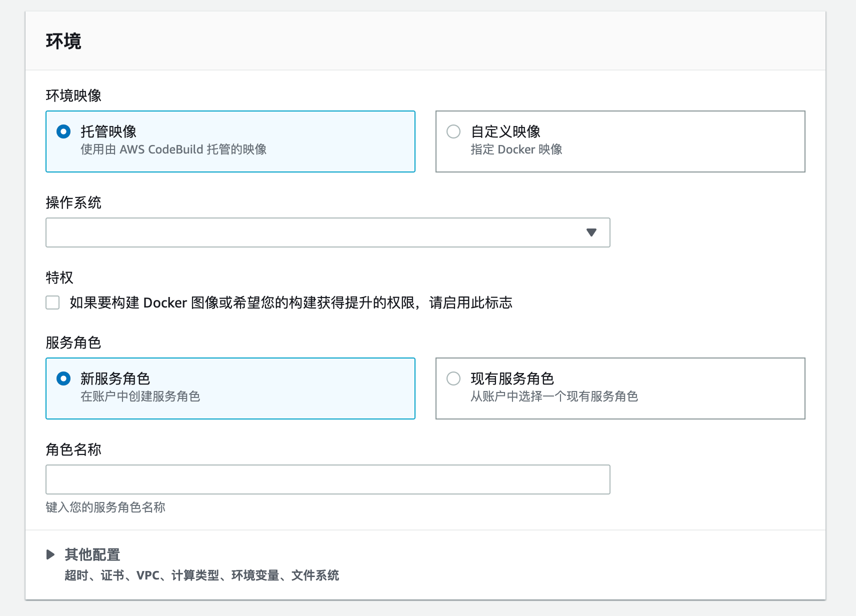Click the 使用由 AWS CodeBuild 托管的映像 description

point(173,149)
